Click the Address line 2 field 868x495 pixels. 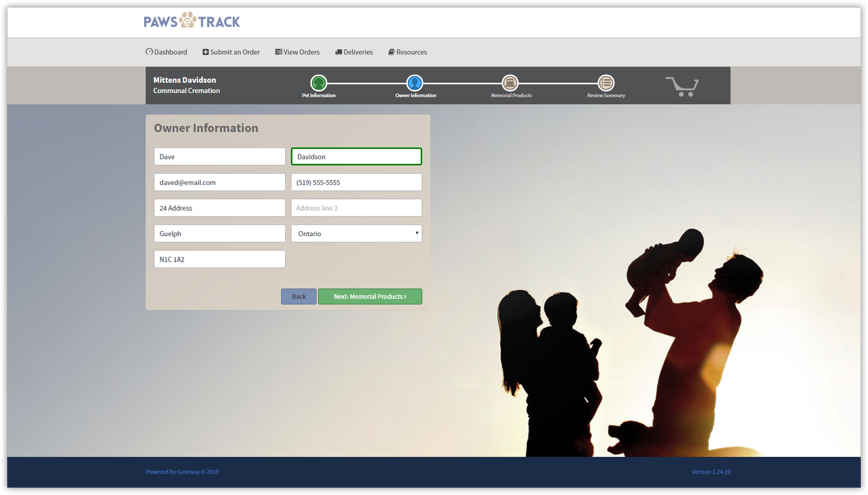(x=356, y=207)
